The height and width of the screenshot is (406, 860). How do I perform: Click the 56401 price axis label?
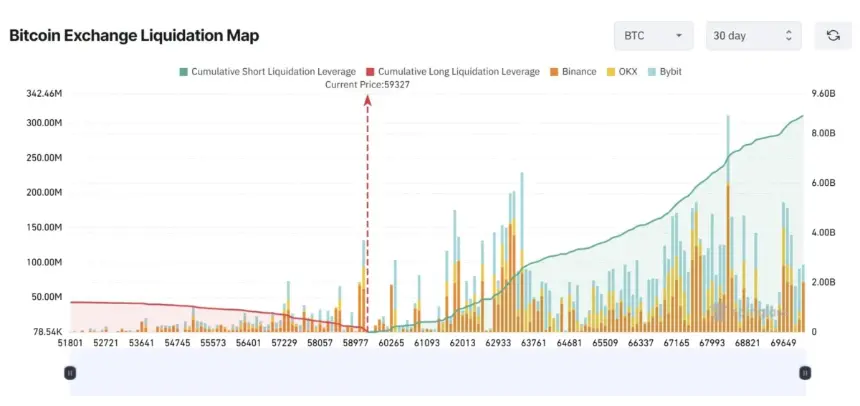point(248,343)
